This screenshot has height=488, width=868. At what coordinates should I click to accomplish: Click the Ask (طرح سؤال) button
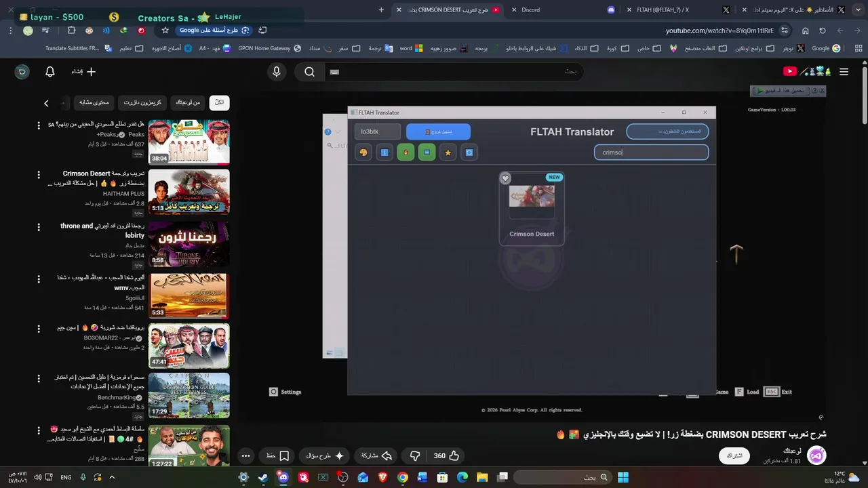coord(326,455)
